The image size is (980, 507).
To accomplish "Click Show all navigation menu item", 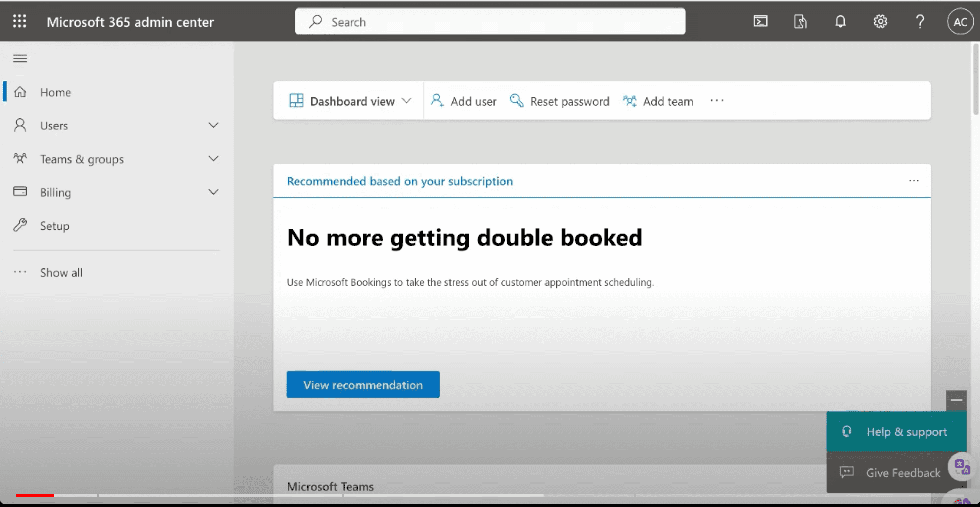I will click(61, 272).
